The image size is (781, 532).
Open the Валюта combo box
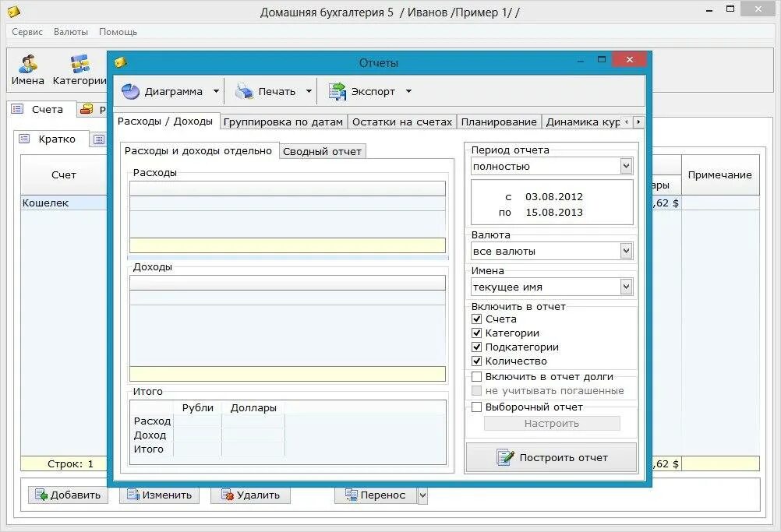click(x=552, y=252)
